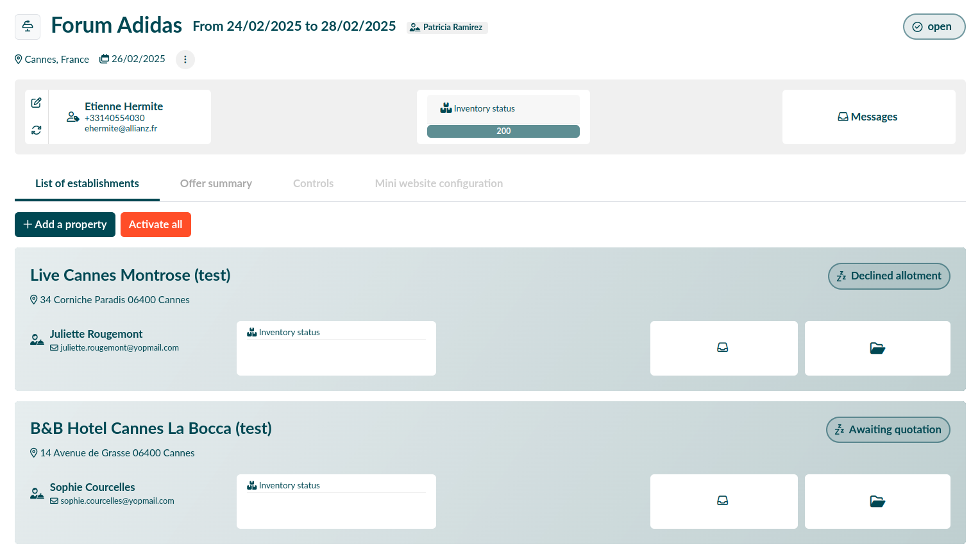Image resolution: width=980 pixels, height=548 pixels.
Task: Click the Awaiting quotation status badge
Action: 888,430
